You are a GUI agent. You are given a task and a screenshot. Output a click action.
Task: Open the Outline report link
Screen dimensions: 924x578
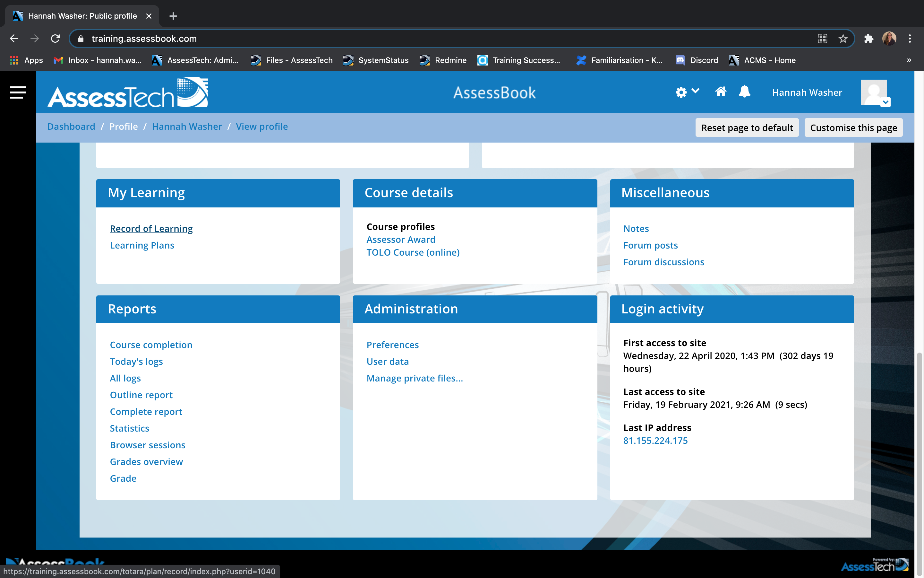coord(141,395)
